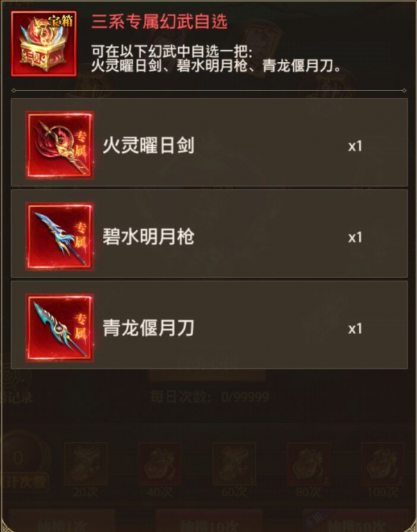Choose the 碧水明月枪 item row

(x=209, y=234)
